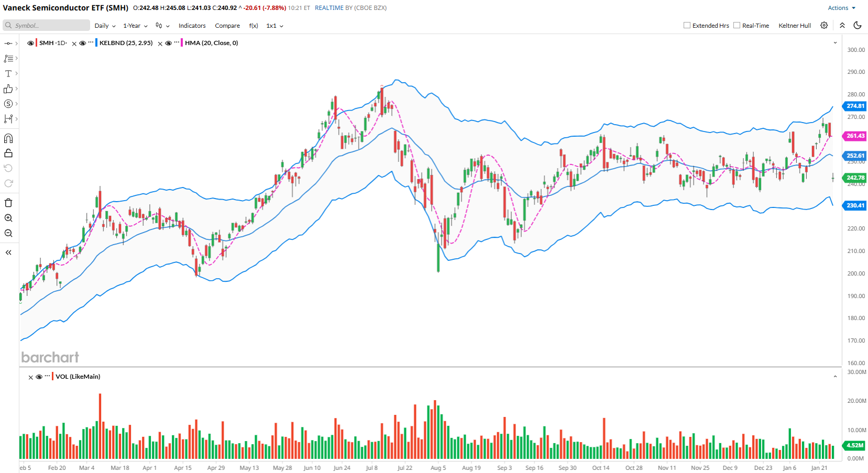Click the trash can delete icon

tap(8, 203)
